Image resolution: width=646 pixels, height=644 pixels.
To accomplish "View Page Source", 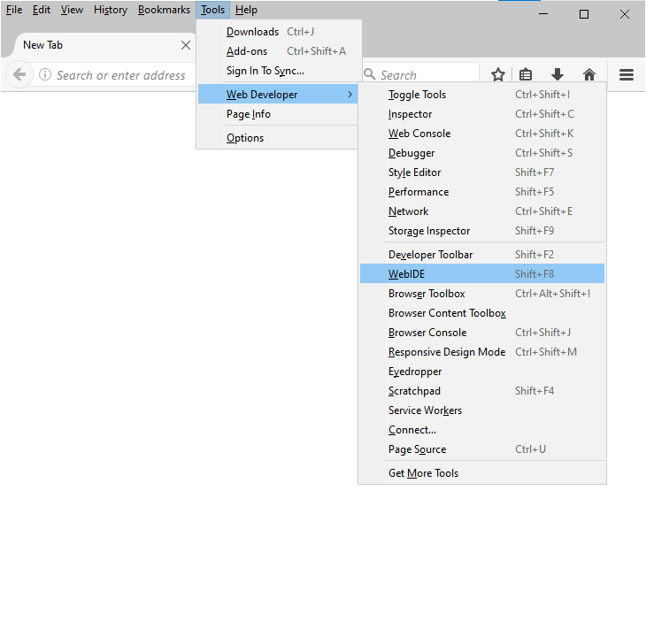I will 482,449.
